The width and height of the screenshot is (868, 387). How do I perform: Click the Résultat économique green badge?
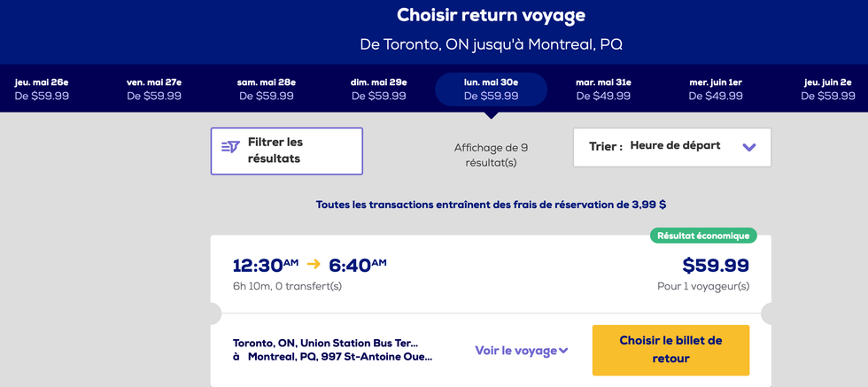click(703, 236)
